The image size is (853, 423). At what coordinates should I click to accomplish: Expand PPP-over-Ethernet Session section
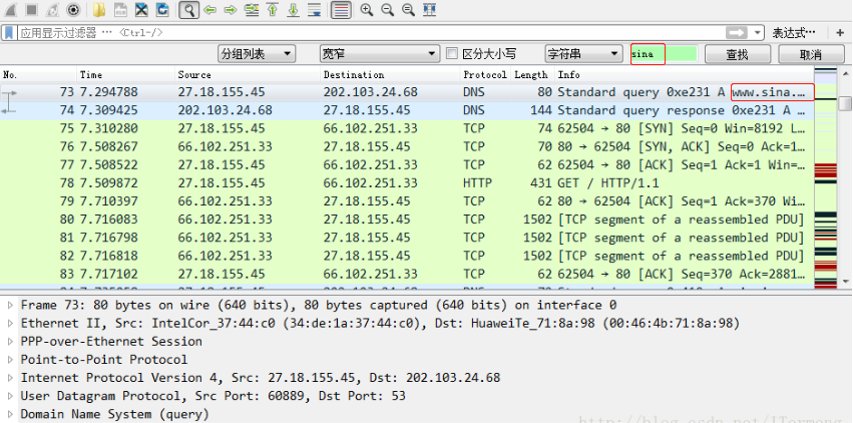coord(10,341)
